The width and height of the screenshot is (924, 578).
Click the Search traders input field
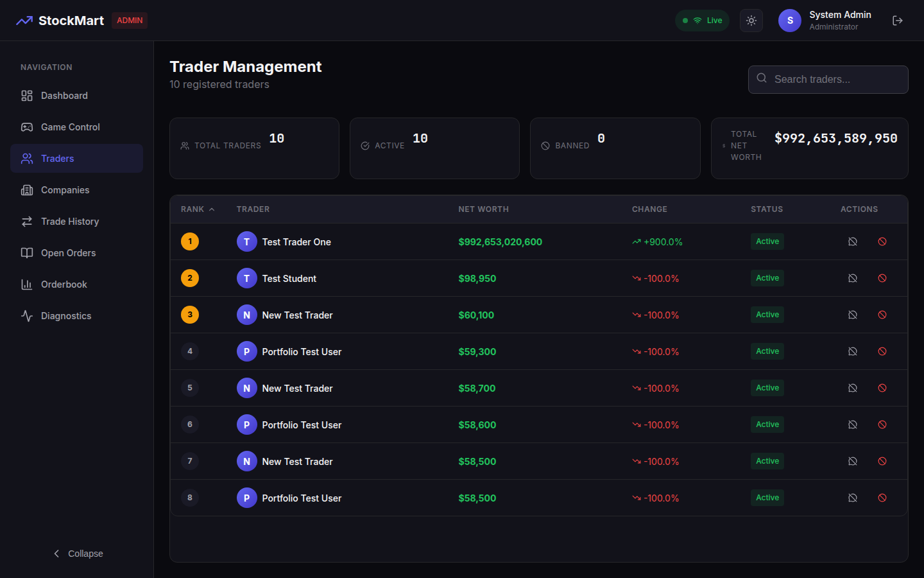pos(828,79)
